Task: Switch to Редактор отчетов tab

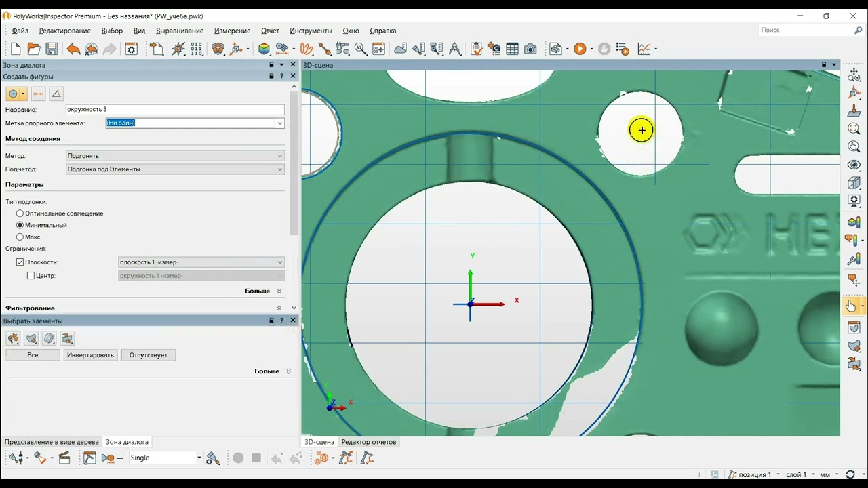Action: 368,442
